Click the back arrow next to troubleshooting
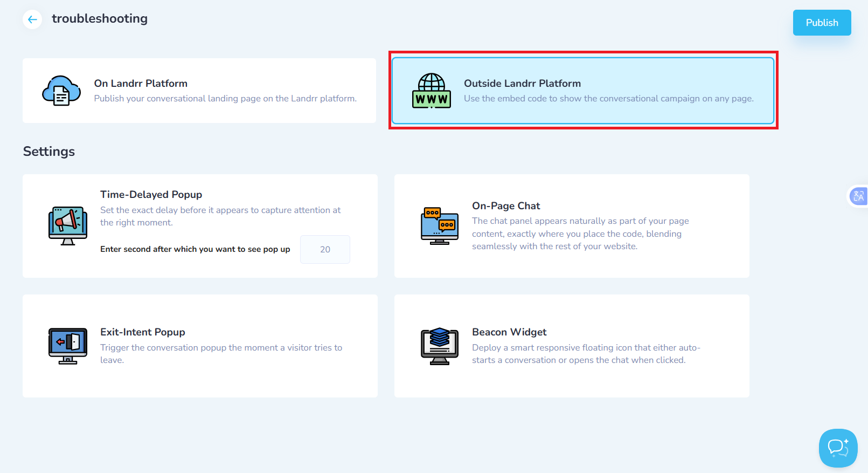Screen dimensions: 868x473 coord(32,19)
